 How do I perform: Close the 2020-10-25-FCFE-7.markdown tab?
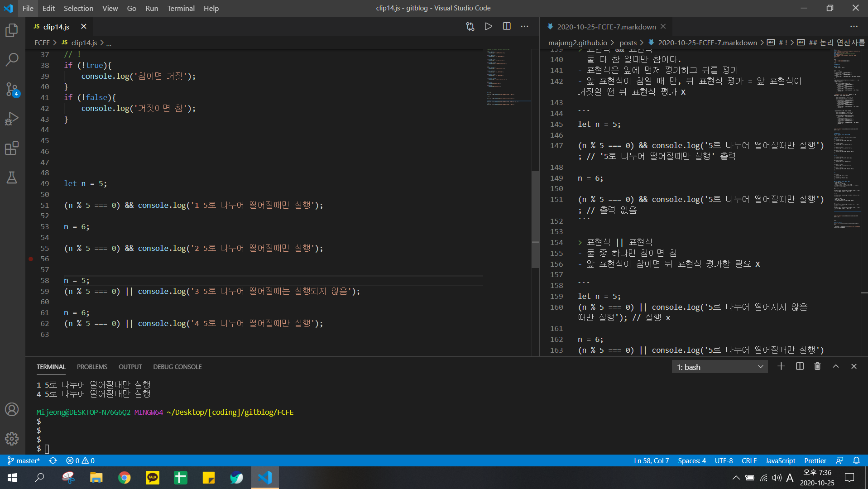click(663, 27)
